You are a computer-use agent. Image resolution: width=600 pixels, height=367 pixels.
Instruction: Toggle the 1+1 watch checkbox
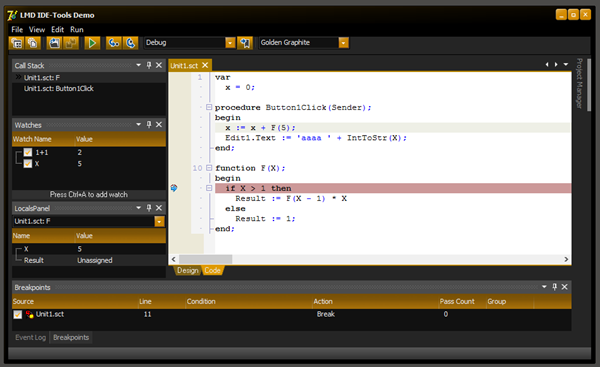(28, 152)
